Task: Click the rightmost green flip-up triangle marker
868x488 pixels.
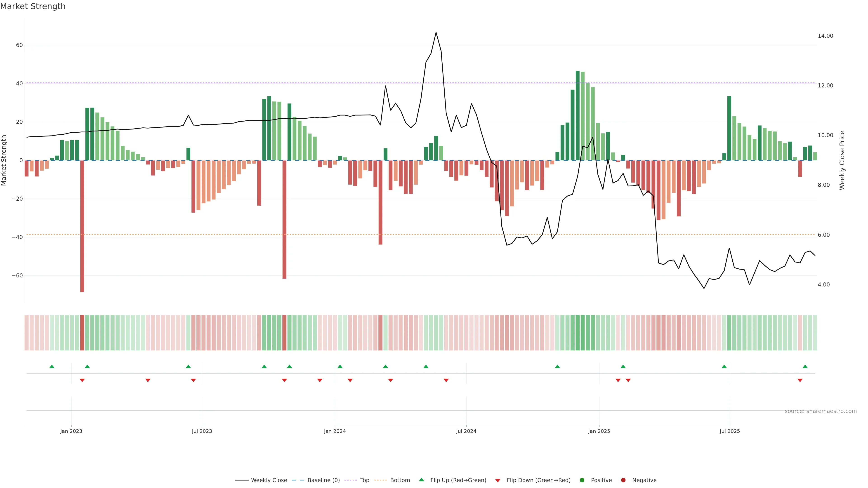Action: point(805,366)
